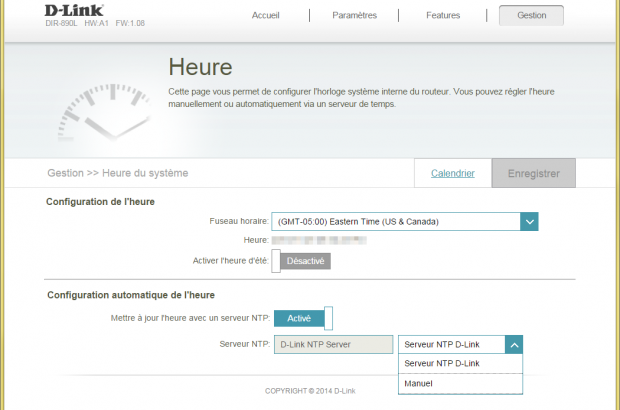
Task: Collapse the NTP server list chevron
Action: [512, 344]
